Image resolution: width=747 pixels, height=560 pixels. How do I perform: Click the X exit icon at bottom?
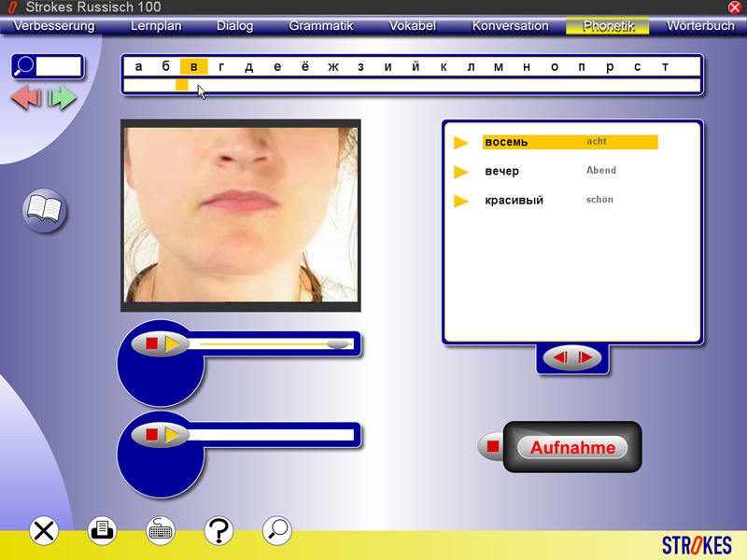[x=44, y=530]
